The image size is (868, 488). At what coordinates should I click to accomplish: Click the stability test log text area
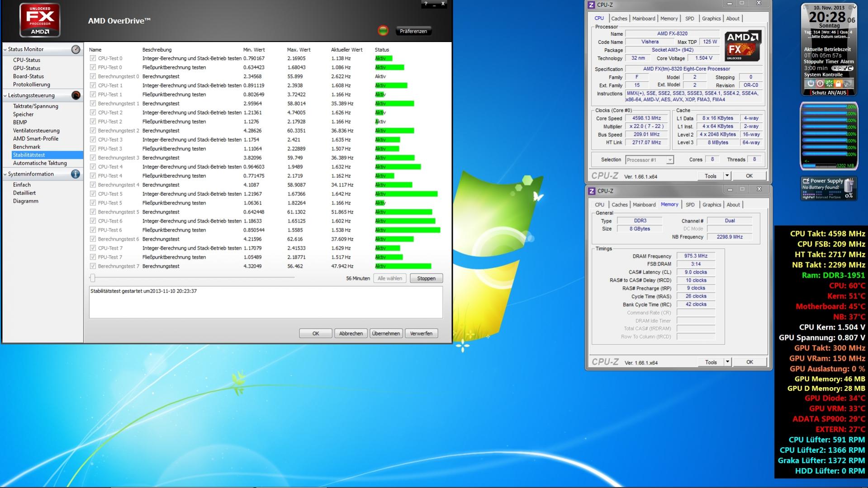266,302
